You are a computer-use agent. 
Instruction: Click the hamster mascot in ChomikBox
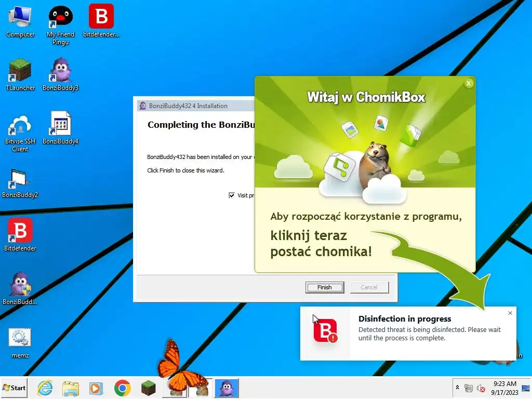[375, 164]
